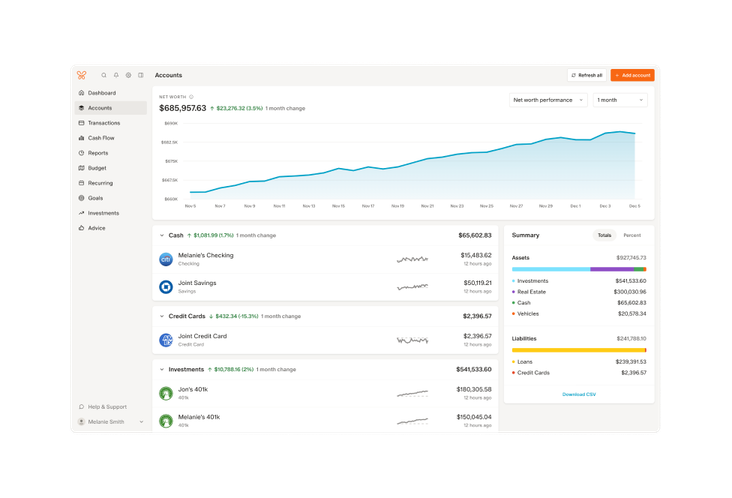The height and width of the screenshot is (498, 732).
Task: Click the Refresh all button label
Action: pos(590,75)
